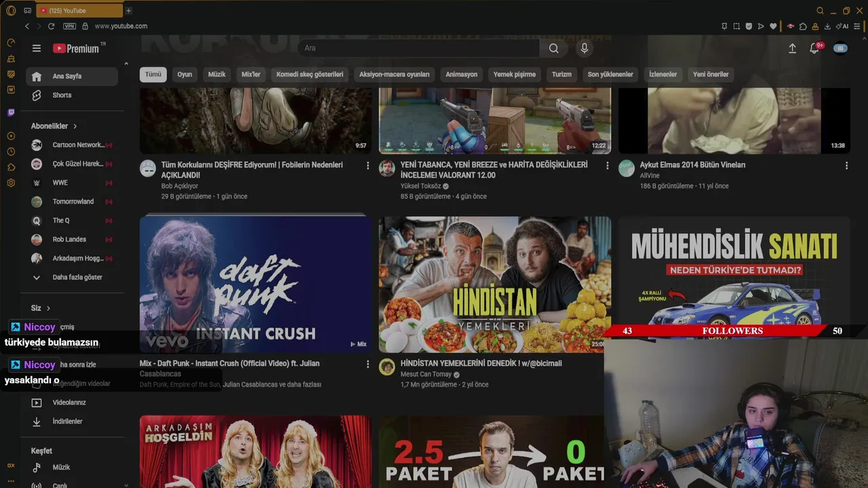Viewport: 868px width, 488px height.
Task: Click the address bar showing www.youtube.com
Action: pos(121,26)
